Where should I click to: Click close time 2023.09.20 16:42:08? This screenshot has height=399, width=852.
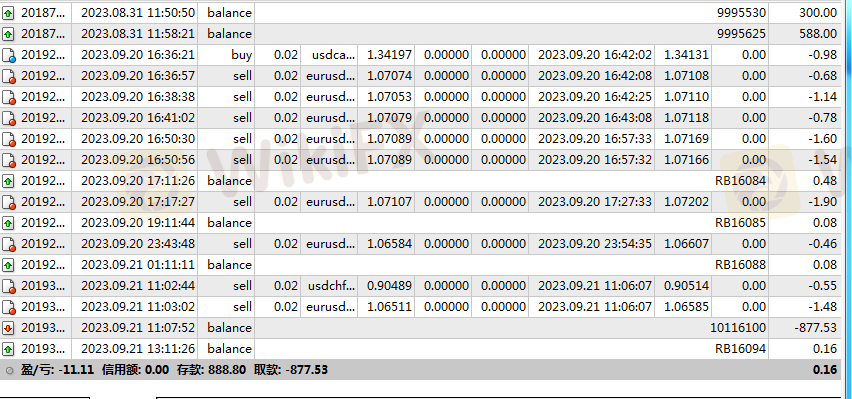pyautogui.click(x=594, y=76)
